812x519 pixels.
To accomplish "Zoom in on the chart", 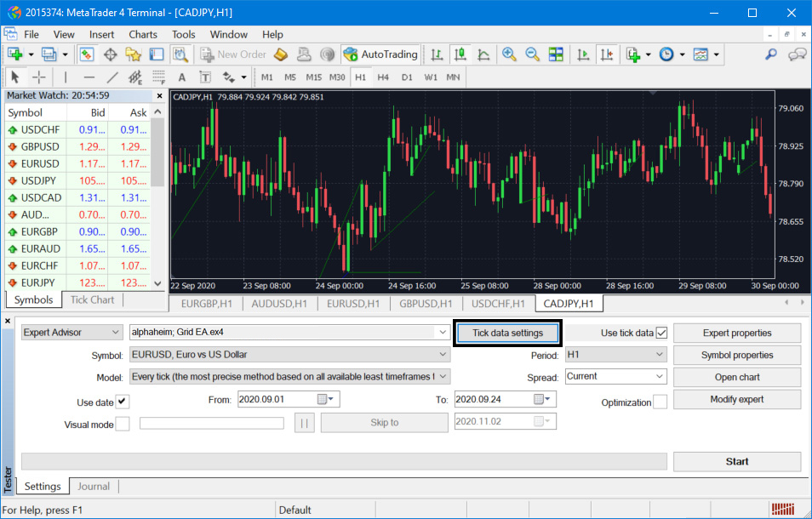I will click(x=509, y=54).
